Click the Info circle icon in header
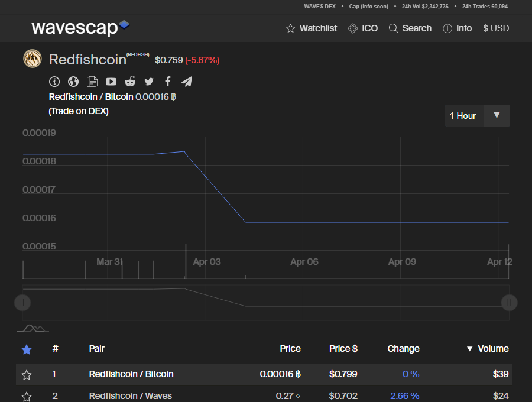This screenshot has height=402, width=532. [x=447, y=28]
